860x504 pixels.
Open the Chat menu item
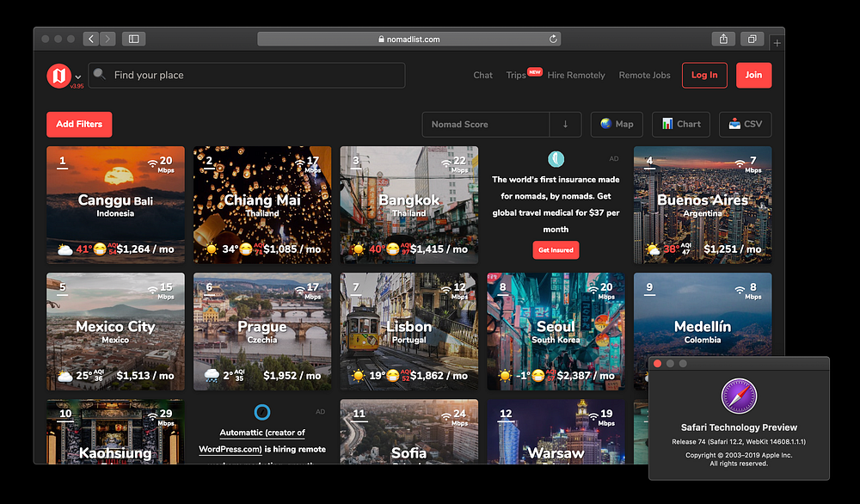[482, 75]
